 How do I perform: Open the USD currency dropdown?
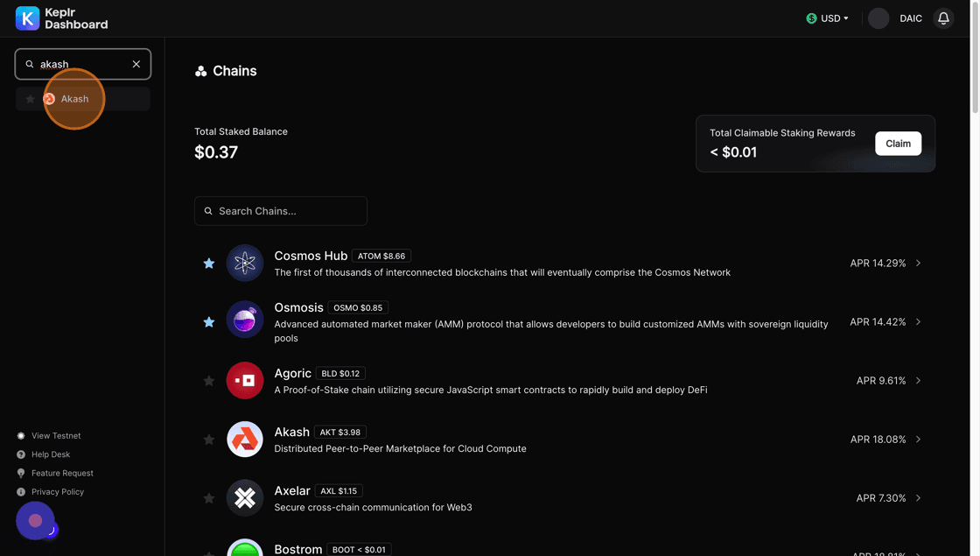coord(827,18)
